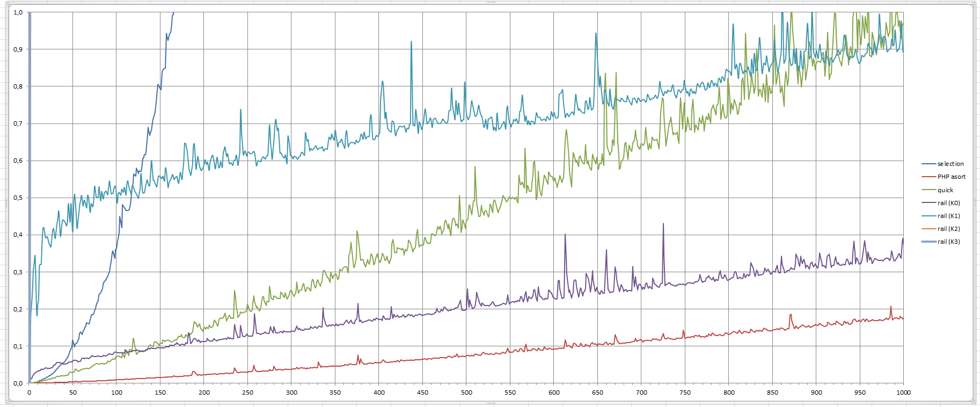The image size is (980, 407).
Task: Click the red line swatch beside 'PHP asort'
Action: (x=928, y=177)
